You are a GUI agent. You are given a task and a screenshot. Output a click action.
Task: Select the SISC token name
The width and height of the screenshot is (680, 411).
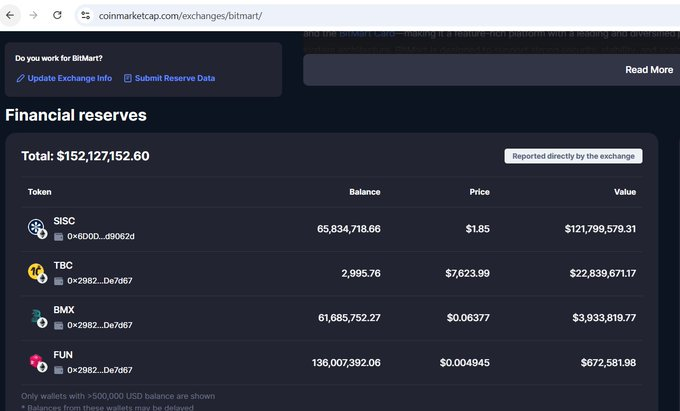pyautogui.click(x=64, y=221)
